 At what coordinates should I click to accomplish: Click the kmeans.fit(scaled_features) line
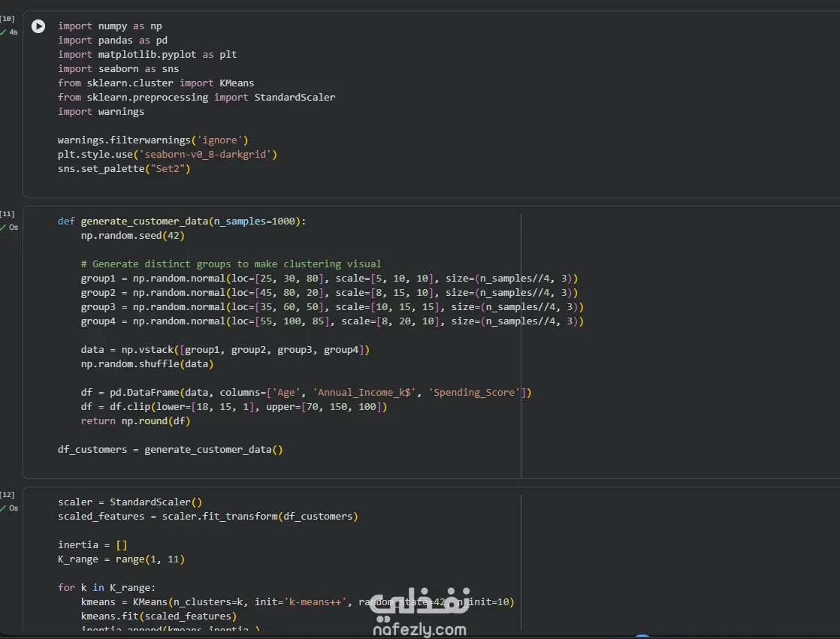point(159,616)
